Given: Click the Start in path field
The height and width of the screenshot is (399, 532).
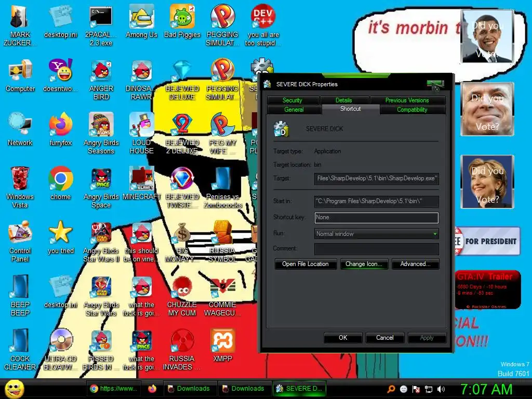Looking at the screenshot, I should pos(376,201).
